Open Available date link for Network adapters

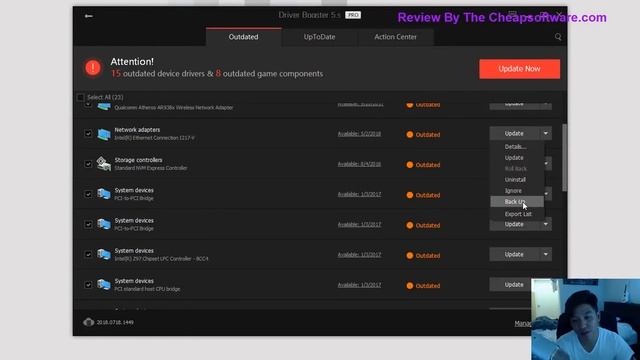359,134
